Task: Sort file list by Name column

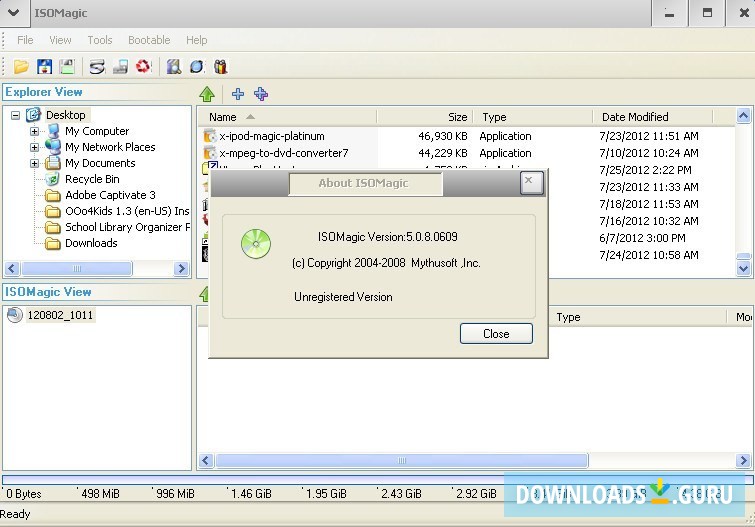Action: click(x=287, y=117)
